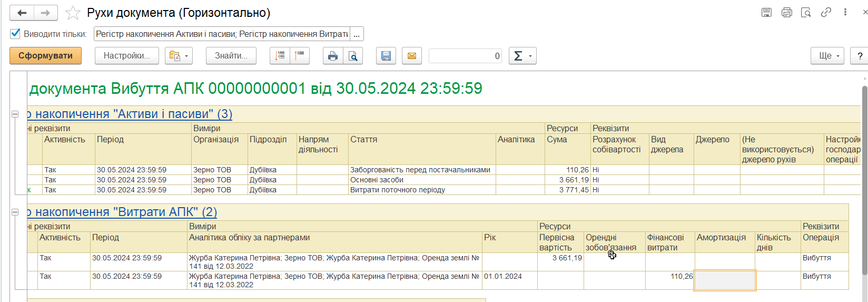Open the Ще menu dropdown
868x302 pixels.
(827, 56)
